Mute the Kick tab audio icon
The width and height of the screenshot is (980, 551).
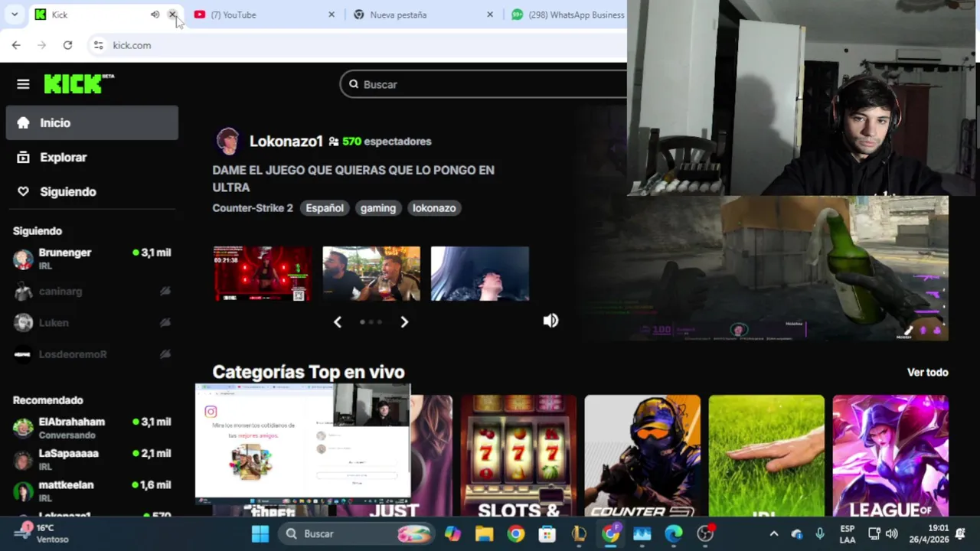point(155,15)
